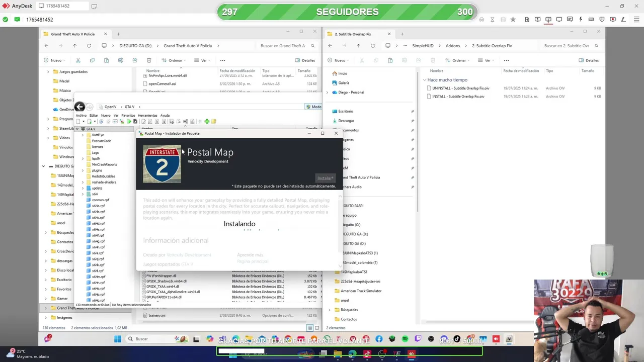Open the Editar menu in OpenIV
The height and width of the screenshot is (362, 644).
[x=94, y=116]
